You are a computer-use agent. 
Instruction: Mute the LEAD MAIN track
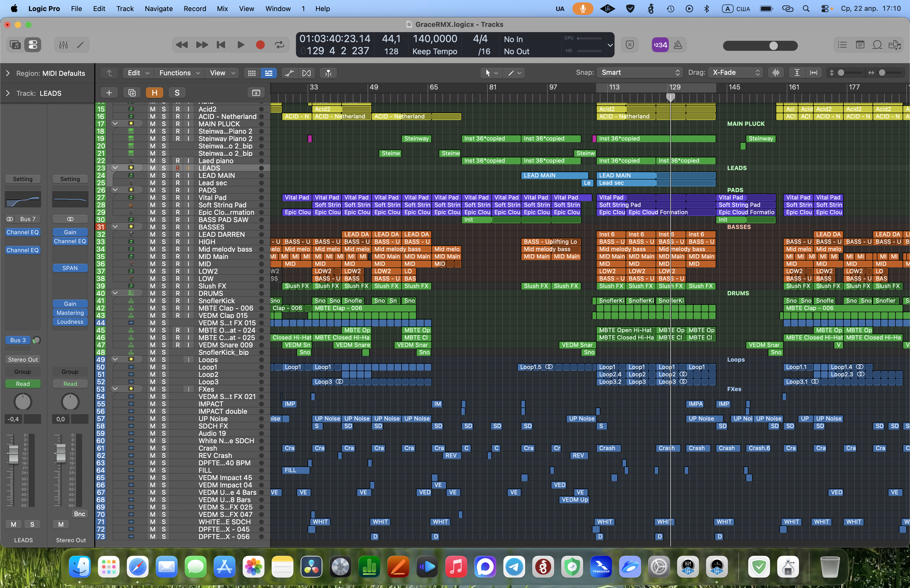coord(152,176)
